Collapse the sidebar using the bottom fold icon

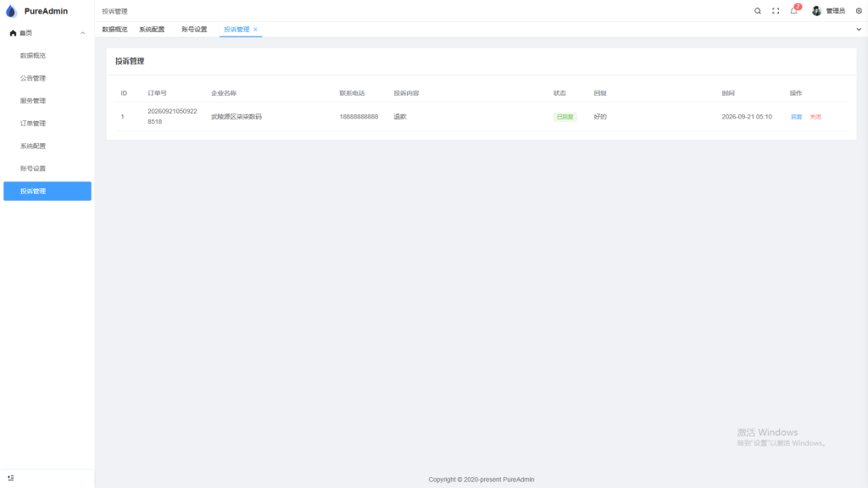pos(10,478)
